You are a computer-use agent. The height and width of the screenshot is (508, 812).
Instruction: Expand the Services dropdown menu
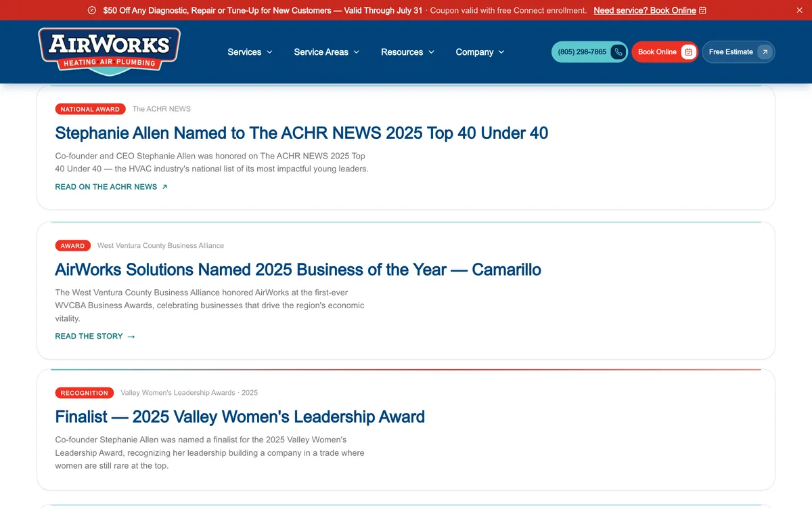click(x=250, y=52)
